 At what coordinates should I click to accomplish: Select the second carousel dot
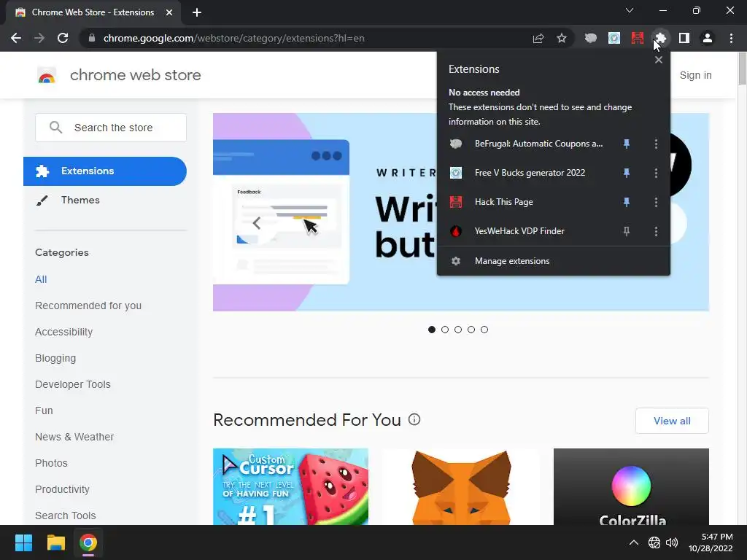[445, 330]
